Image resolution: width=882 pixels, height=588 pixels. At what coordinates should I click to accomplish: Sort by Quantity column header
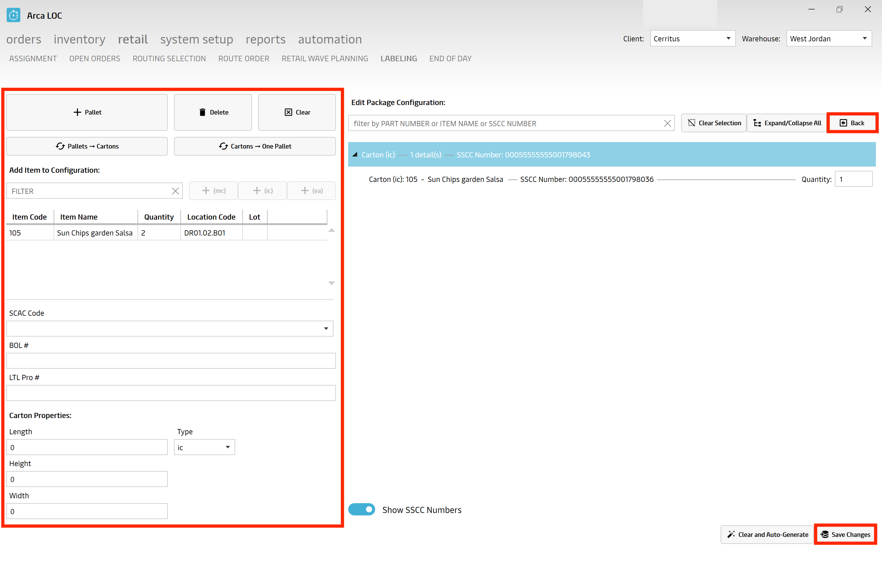159,217
